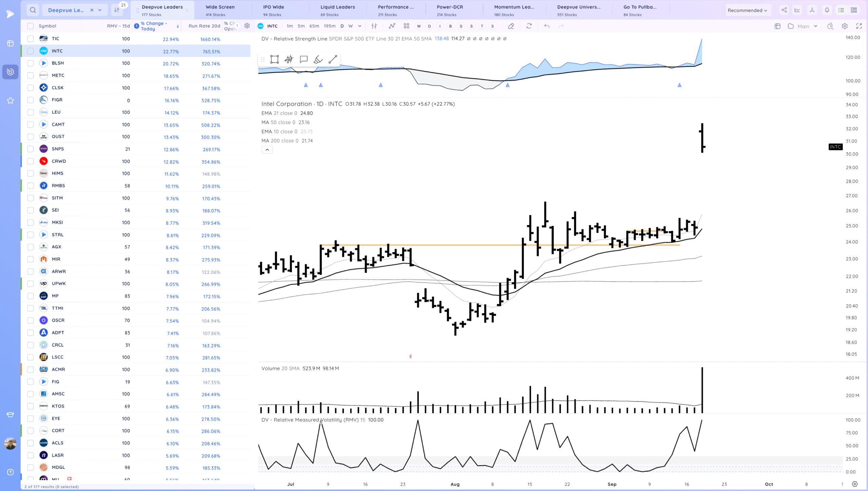Screen dimensions: 868x491
Task: Open the dashboard layout icon in sidebar
Action: click(10, 43)
